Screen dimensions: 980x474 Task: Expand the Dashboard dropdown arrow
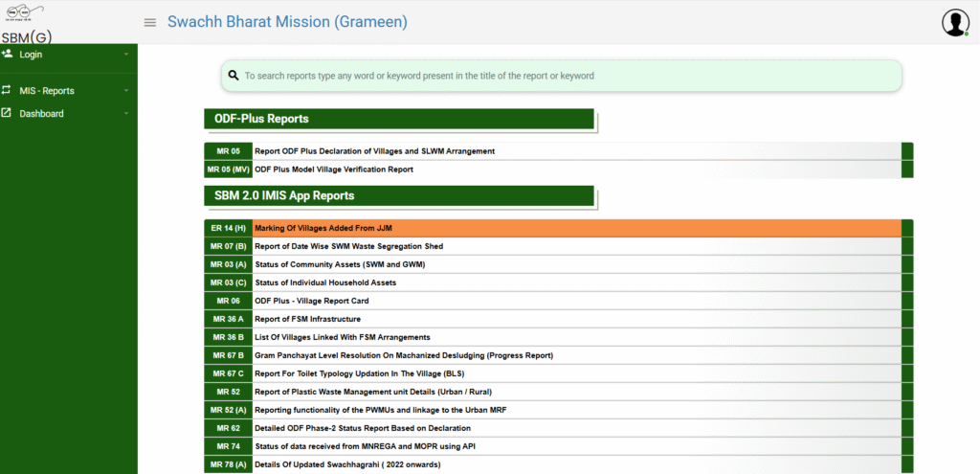tap(126, 114)
